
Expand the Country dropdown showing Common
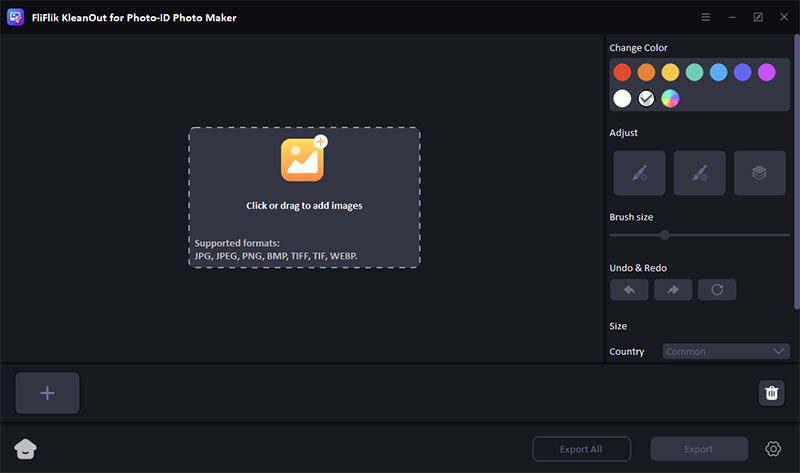(x=726, y=351)
